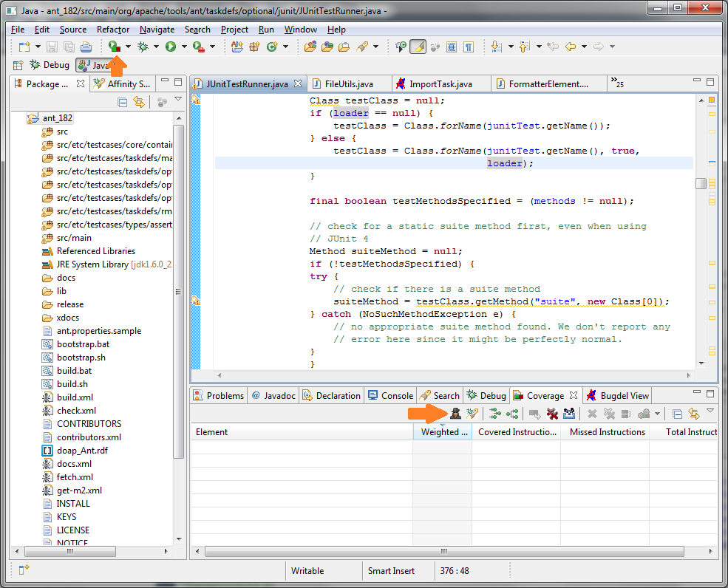
Task: Toggle Block Selection mode button
Action: 452,47
